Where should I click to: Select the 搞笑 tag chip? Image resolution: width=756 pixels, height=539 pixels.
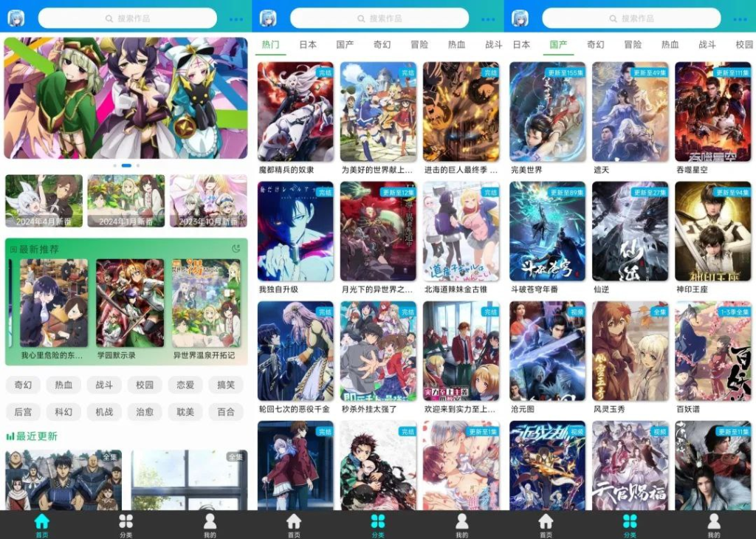point(226,385)
